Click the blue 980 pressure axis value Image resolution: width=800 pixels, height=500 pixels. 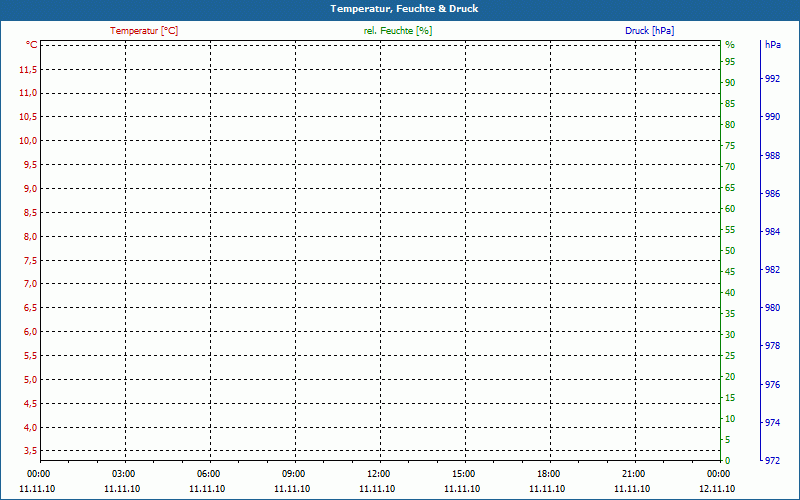pos(772,308)
